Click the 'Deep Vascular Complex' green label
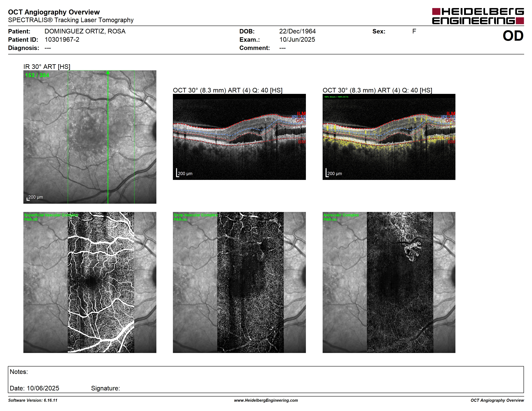Viewport: 532px width, 411px height. (x=195, y=215)
